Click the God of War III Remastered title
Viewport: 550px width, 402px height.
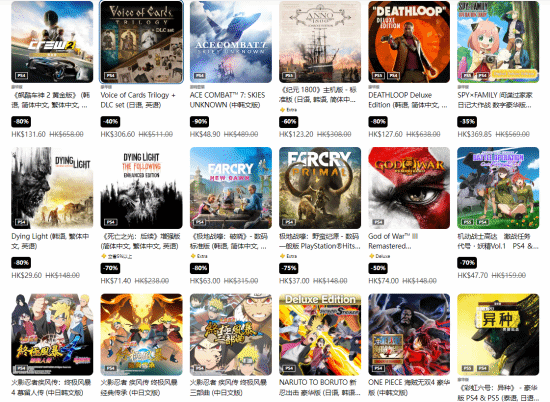pyautogui.click(x=393, y=241)
